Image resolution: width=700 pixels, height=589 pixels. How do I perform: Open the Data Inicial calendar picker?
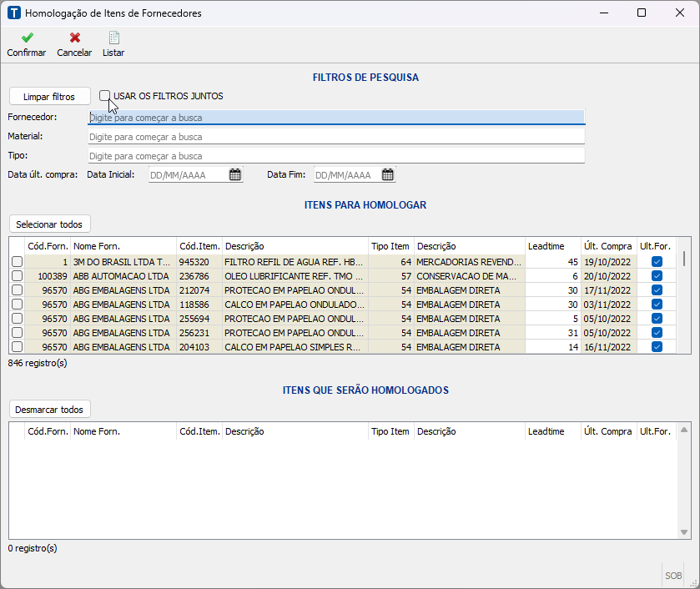tap(235, 175)
